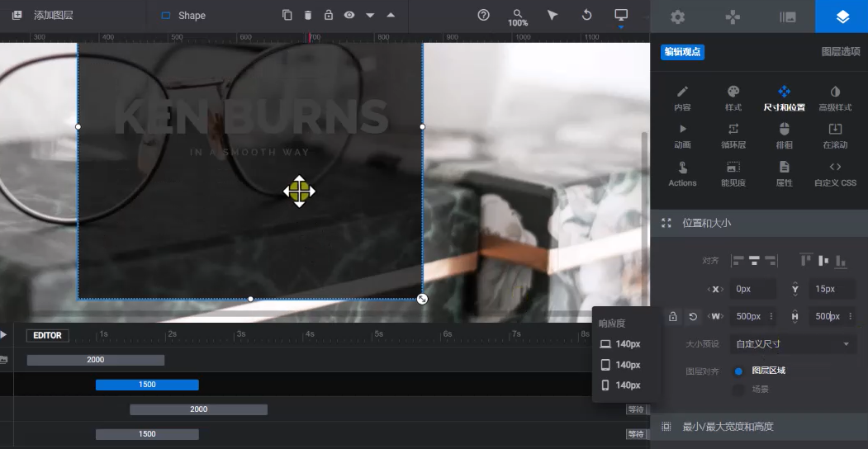Click the move layer down arrow
The image size is (868, 449).
tap(370, 15)
